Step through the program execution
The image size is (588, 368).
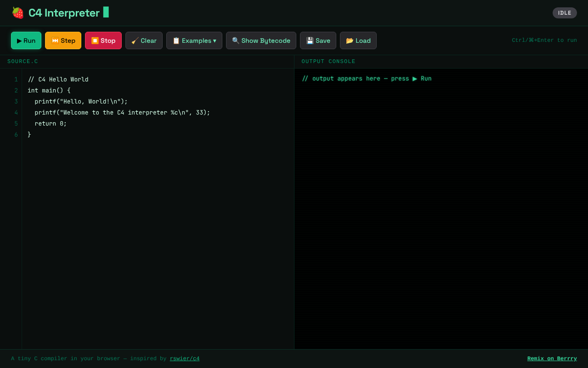(63, 40)
